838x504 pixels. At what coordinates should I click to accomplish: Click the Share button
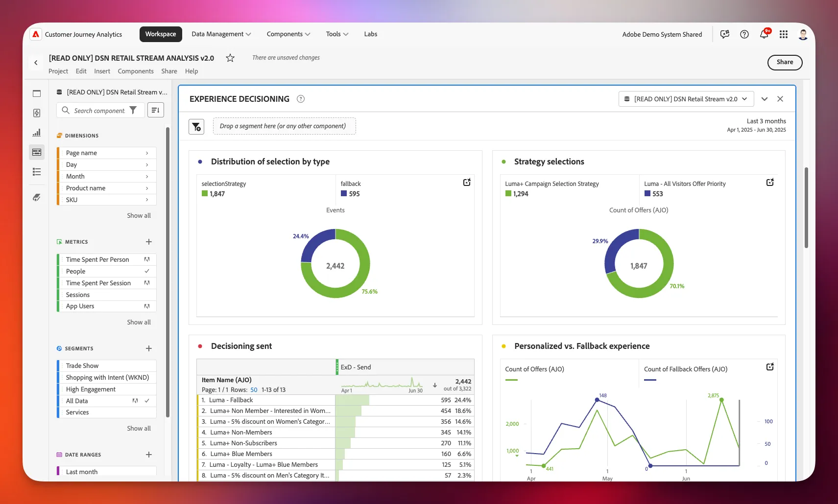point(785,62)
